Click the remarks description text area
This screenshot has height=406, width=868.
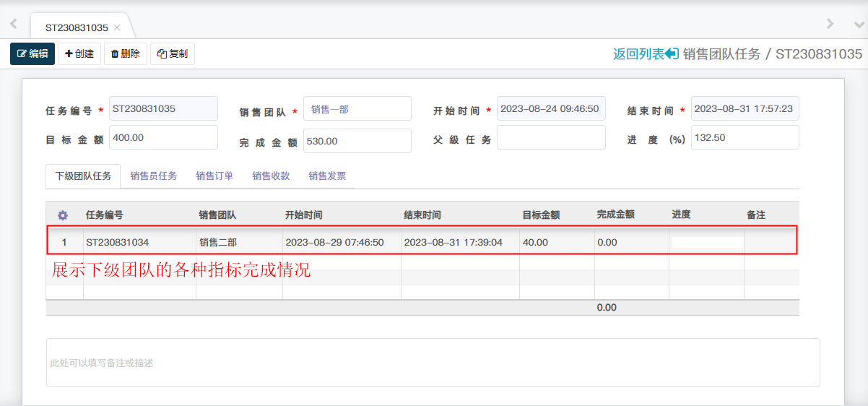(x=433, y=363)
